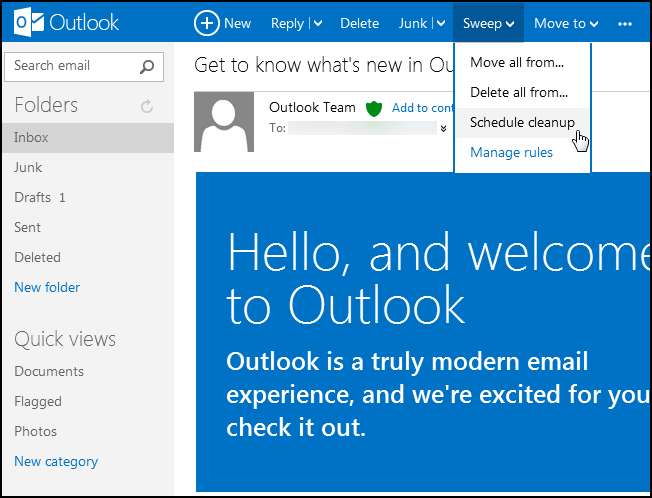Screen dimensions: 652x498
Task: Open the Drafts folder
Action: [x=32, y=197]
